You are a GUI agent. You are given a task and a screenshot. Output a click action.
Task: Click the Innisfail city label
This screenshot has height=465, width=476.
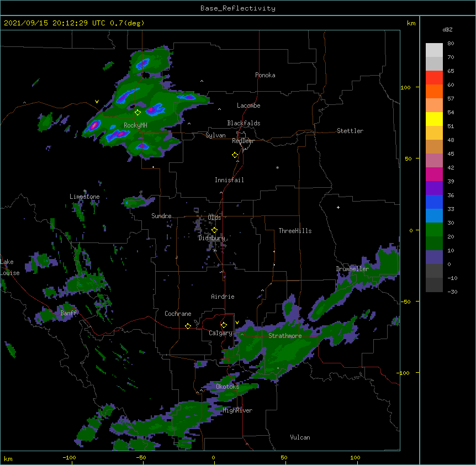click(x=229, y=180)
